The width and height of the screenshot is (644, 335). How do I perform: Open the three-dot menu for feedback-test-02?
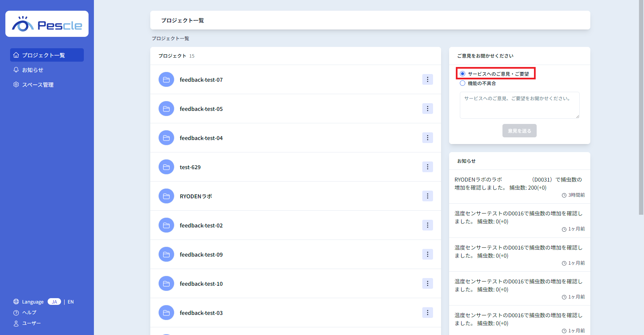tap(427, 225)
